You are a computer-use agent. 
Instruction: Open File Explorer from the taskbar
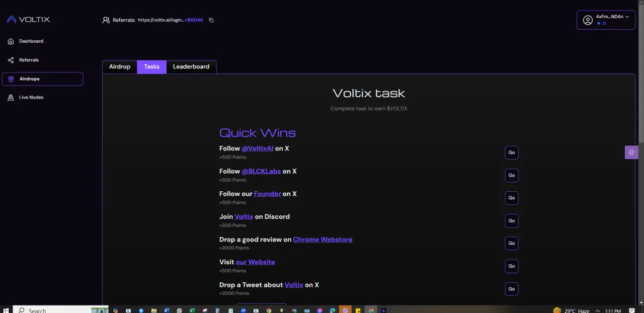154,310
